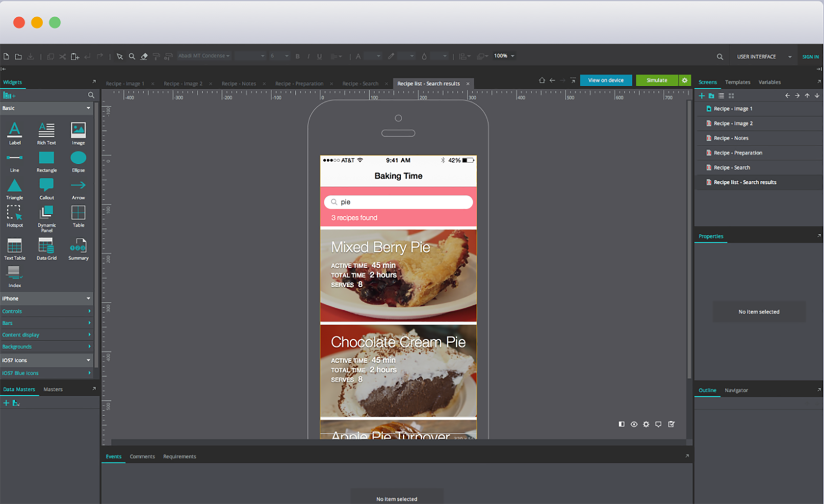Select Recipe - Search in screens list

[758, 168]
